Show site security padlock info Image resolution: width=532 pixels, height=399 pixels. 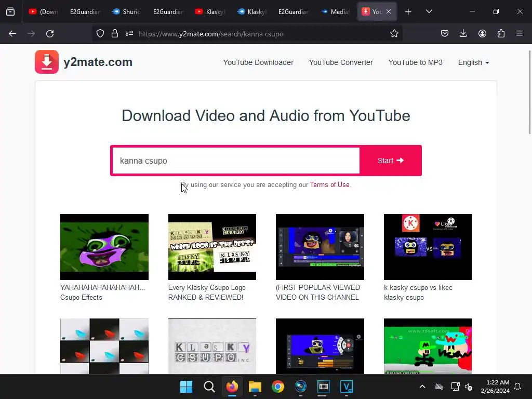(115, 34)
